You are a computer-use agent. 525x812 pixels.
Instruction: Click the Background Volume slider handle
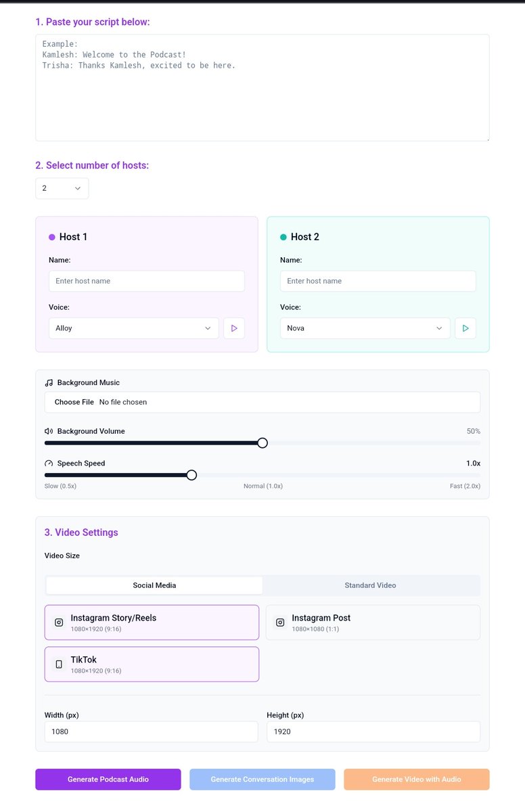[262, 443]
